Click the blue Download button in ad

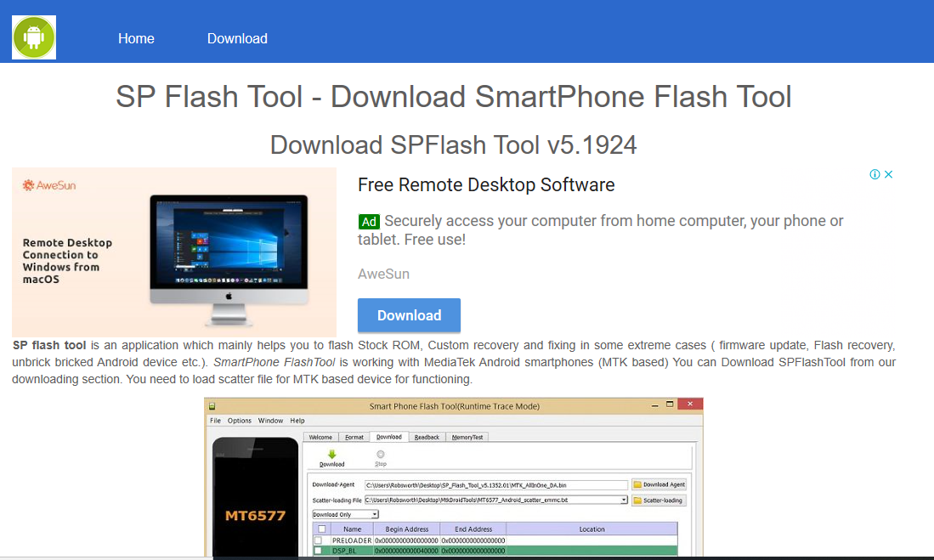pyautogui.click(x=410, y=315)
